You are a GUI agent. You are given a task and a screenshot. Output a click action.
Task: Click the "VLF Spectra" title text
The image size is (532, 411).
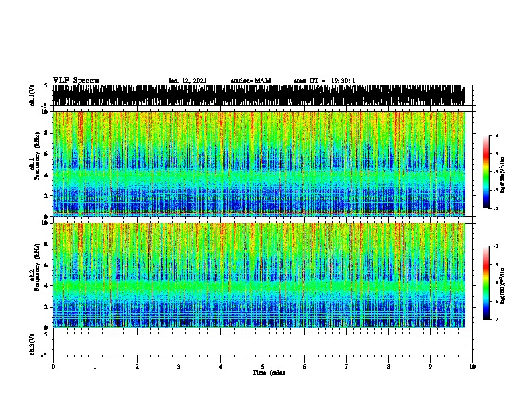(x=76, y=81)
